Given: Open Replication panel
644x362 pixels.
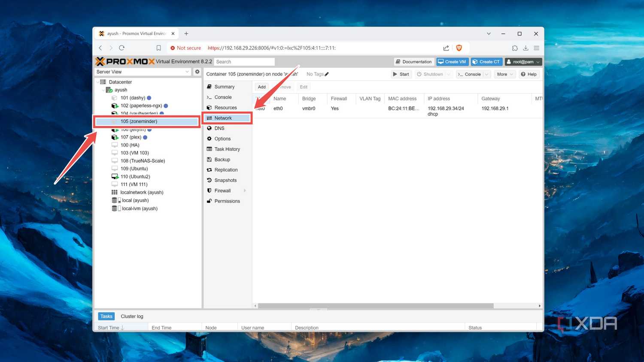Looking at the screenshot, I should click(226, 170).
